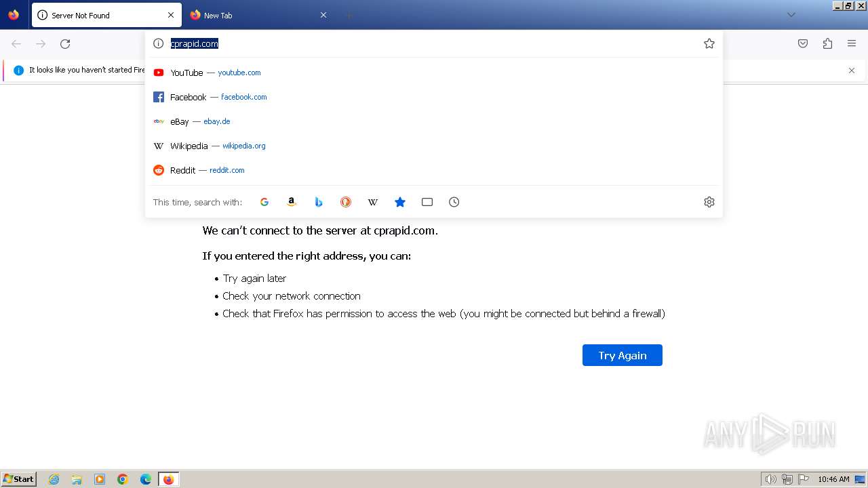Open the volume speaker tray icon
Image resolution: width=868 pixels, height=488 pixels.
(771, 479)
